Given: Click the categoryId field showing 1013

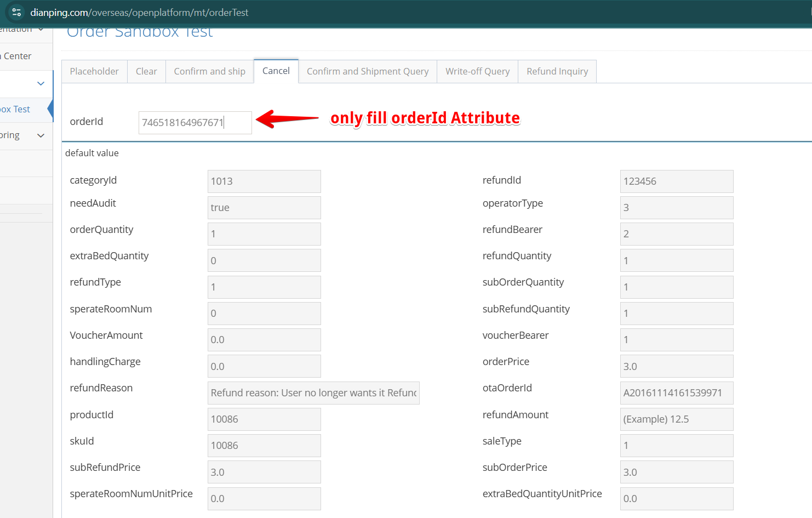Looking at the screenshot, I should coord(264,181).
